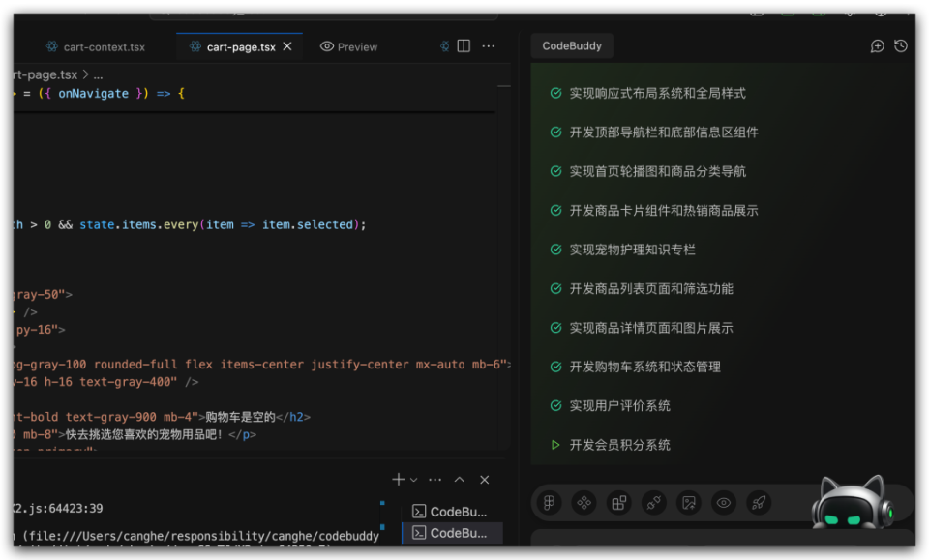Select the in-progress task 开发会员积分系统
This screenshot has width=929, height=560.
pos(619,445)
